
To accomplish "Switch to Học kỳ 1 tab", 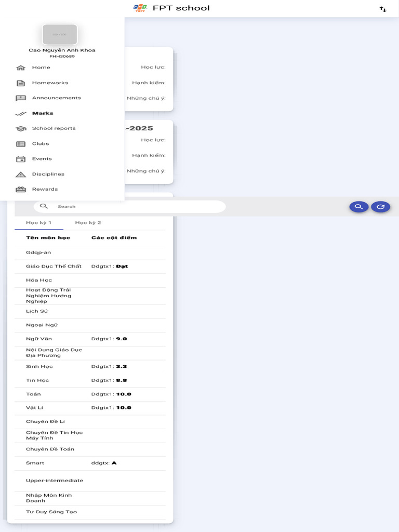I will (x=38, y=222).
